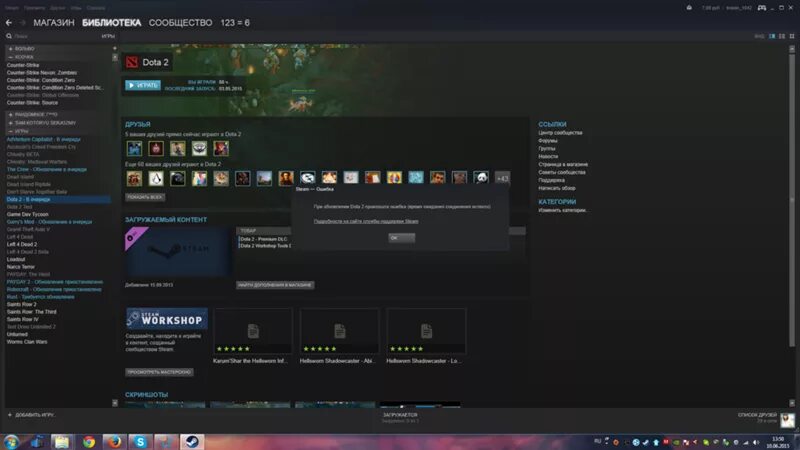
Task: Expand the SAM KOTORYU category
Action: 10,123
